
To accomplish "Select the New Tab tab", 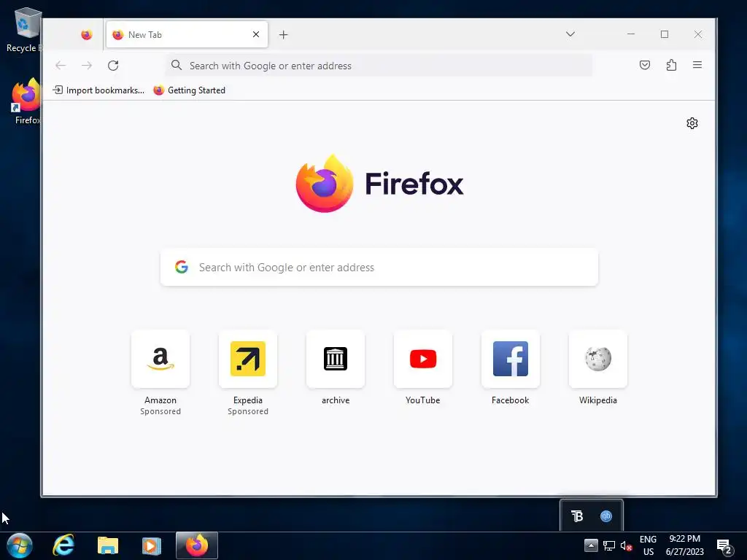I will [187, 35].
